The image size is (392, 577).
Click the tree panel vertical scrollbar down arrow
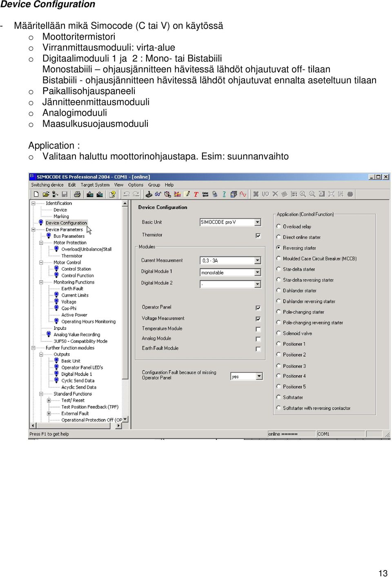point(125,419)
